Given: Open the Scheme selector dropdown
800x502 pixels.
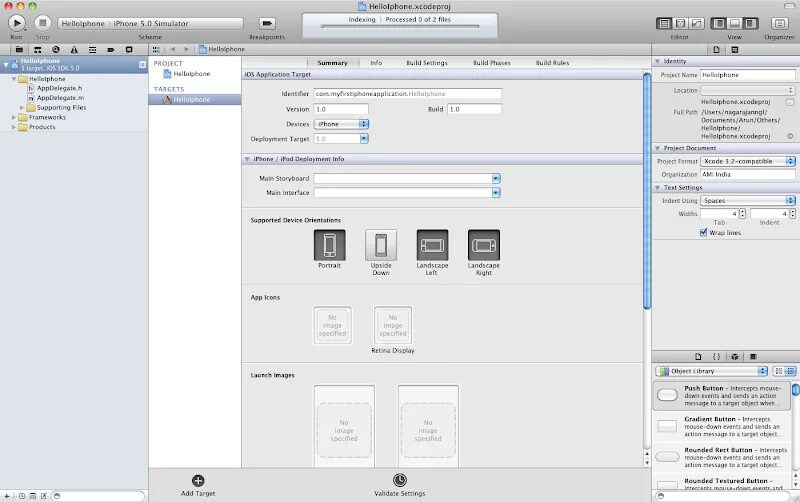Looking at the screenshot, I should pos(150,23).
